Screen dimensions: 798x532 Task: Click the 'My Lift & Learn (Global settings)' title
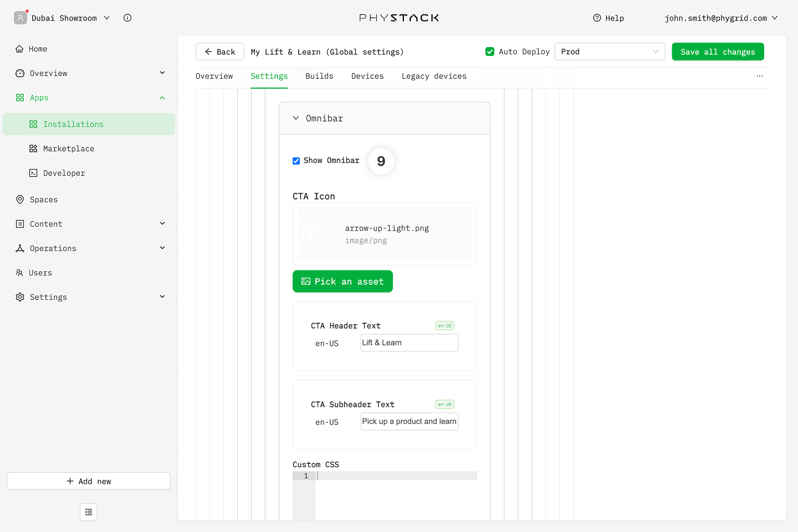[327, 52]
